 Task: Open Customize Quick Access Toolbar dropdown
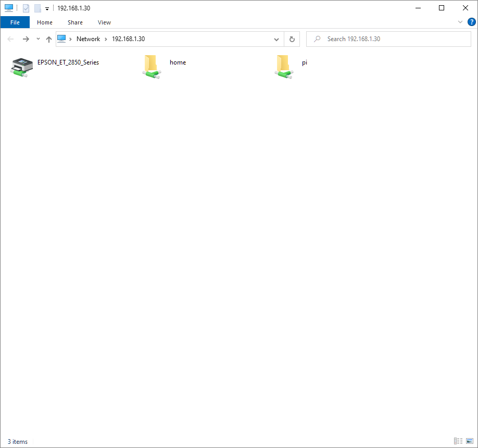[x=47, y=9]
